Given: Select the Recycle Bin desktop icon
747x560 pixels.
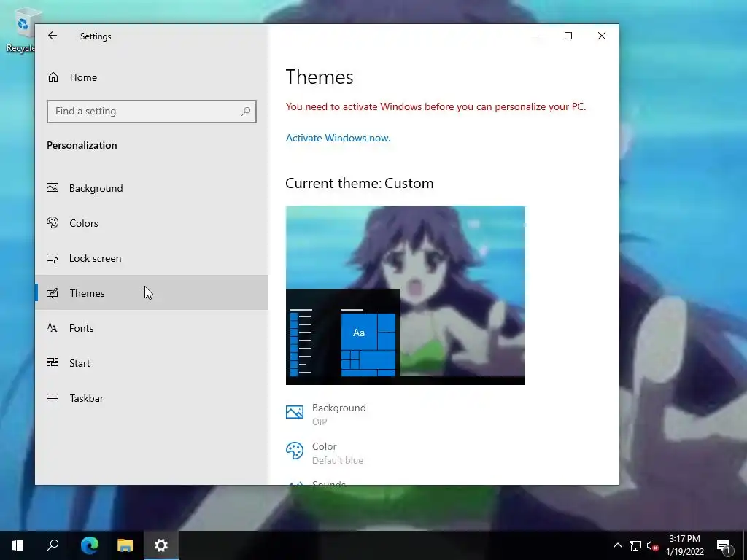Looking at the screenshot, I should coord(21,29).
